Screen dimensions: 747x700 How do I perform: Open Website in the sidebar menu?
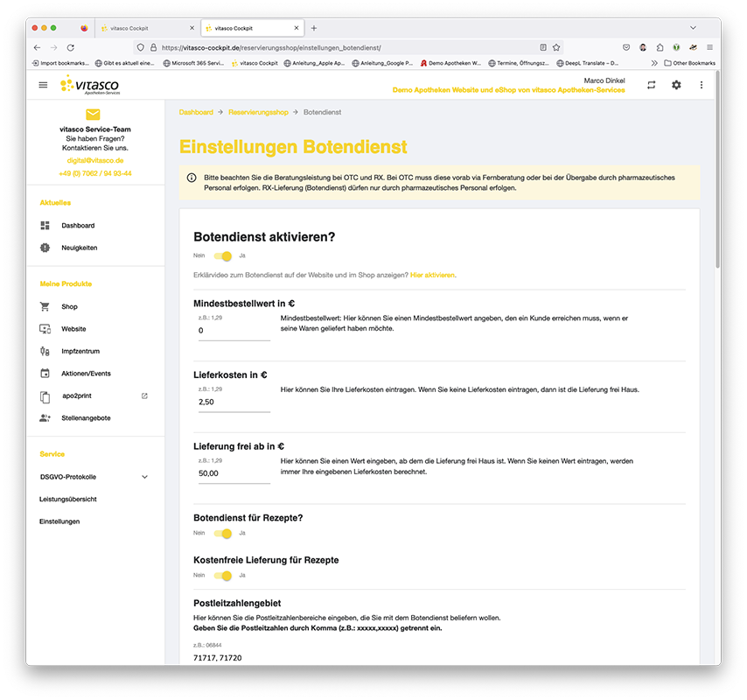(73, 329)
